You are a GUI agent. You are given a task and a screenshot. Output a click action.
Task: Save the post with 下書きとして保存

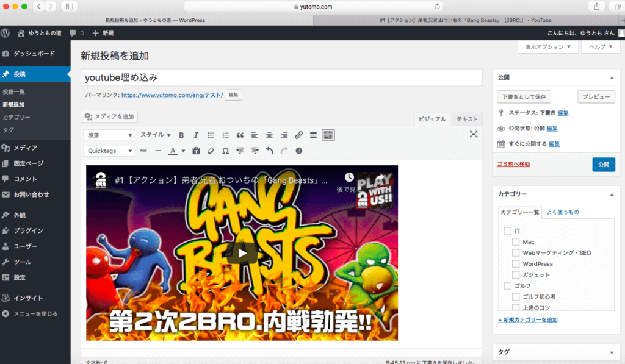click(x=524, y=97)
